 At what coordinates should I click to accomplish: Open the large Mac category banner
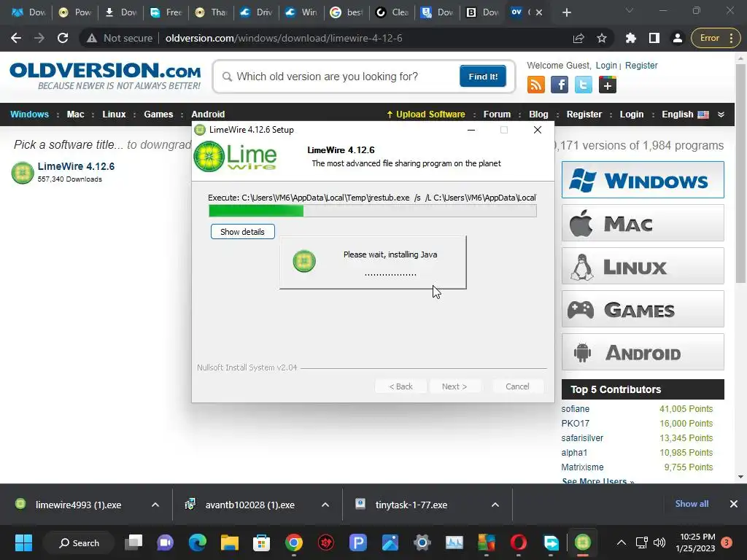643,223
